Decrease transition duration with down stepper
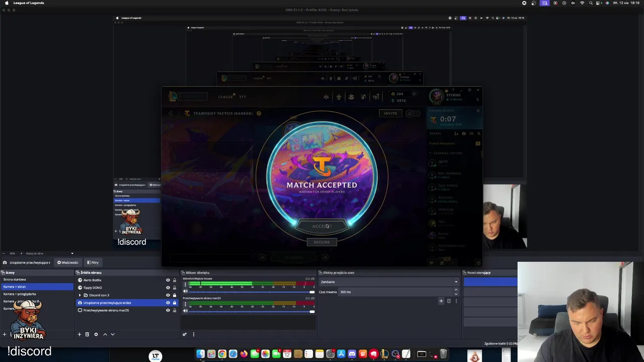644x362 pixels. (456, 294)
